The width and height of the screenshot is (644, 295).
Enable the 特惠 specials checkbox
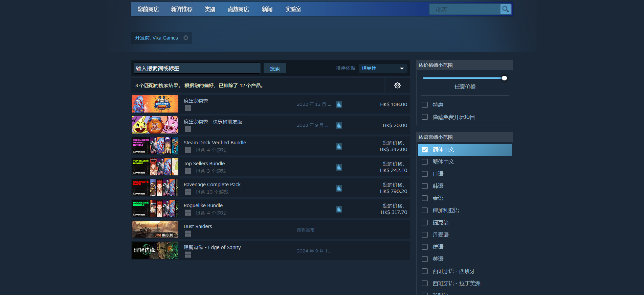click(425, 105)
